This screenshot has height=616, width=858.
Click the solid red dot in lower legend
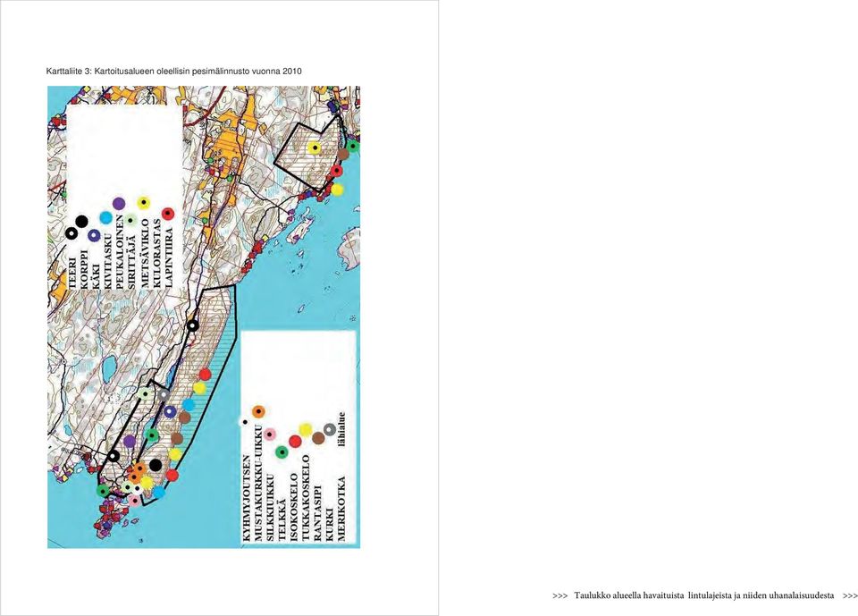coord(295,442)
